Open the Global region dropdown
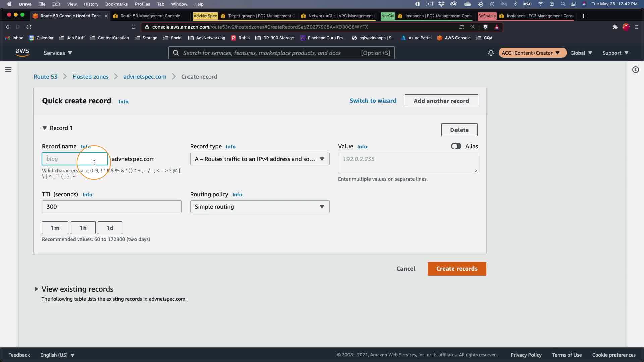Screen dimensions: 644x362 [581, 53]
